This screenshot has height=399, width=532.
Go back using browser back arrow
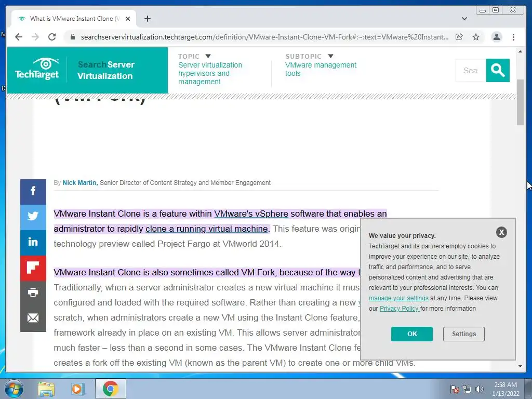(19, 37)
